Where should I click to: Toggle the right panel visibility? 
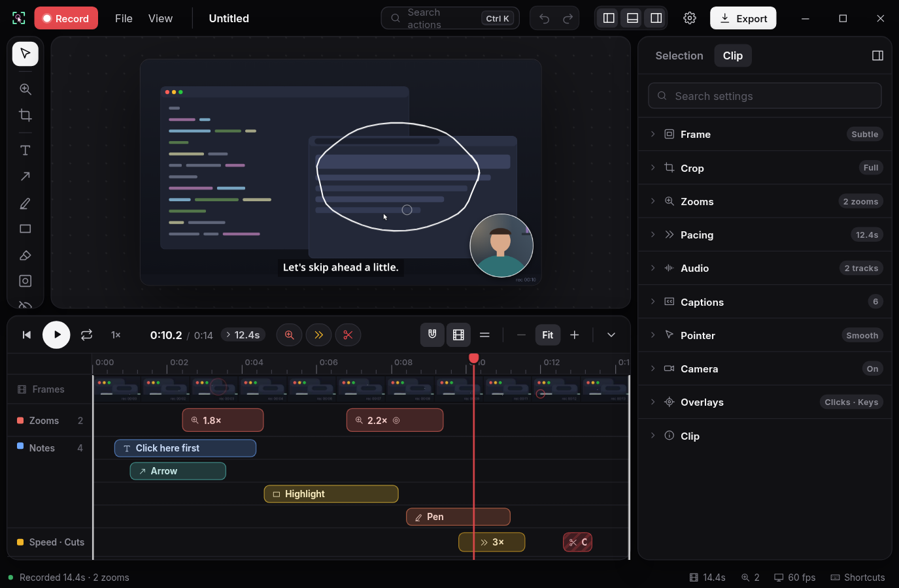tap(656, 18)
